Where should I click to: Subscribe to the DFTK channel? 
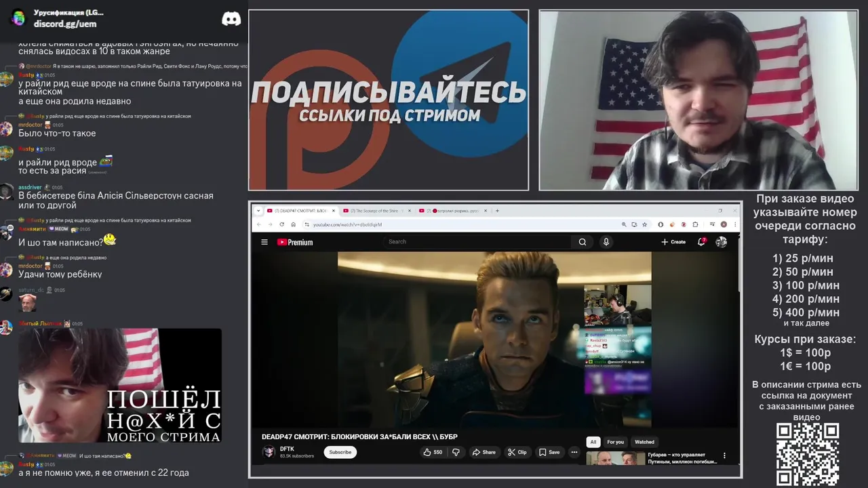pyautogui.click(x=340, y=452)
